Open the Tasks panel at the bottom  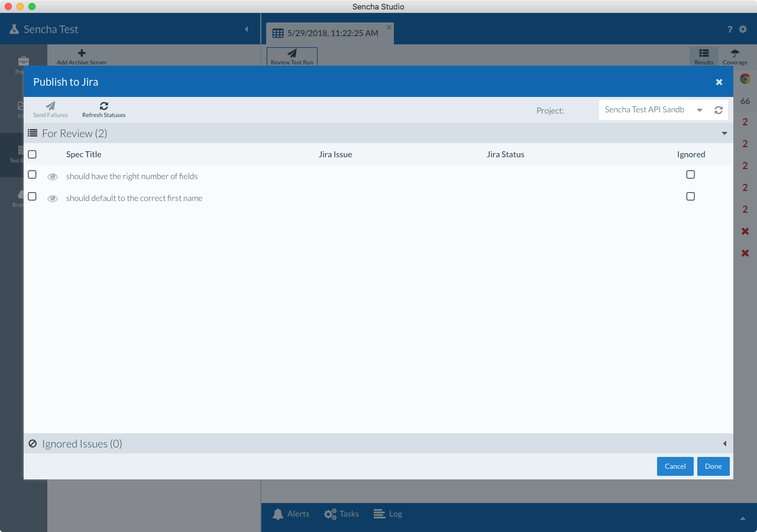pyautogui.click(x=341, y=514)
